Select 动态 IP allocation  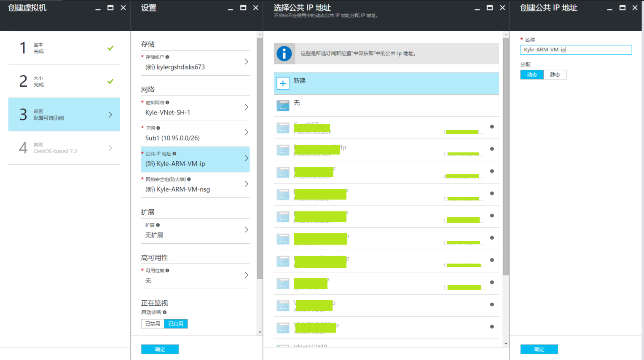click(532, 75)
